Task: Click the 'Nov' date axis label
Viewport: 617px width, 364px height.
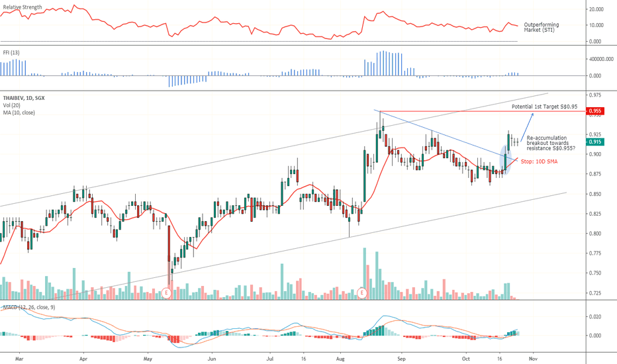Action: pyautogui.click(x=533, y=359)
